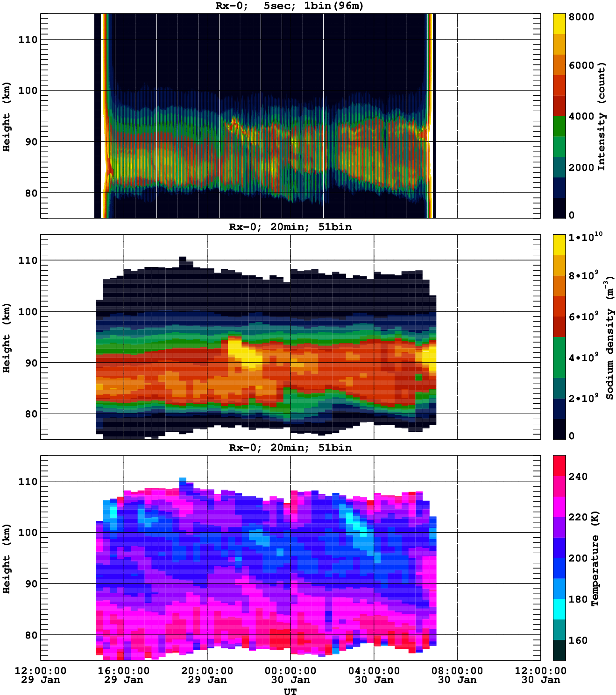Click the '08:00:00 30 Jan' time axis label

coord(457,675)
